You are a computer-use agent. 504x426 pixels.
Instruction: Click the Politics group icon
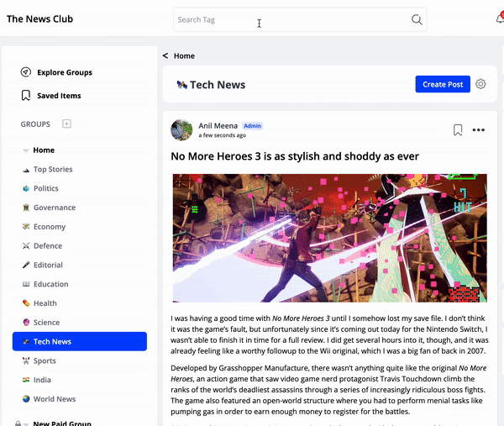(26, 188)
